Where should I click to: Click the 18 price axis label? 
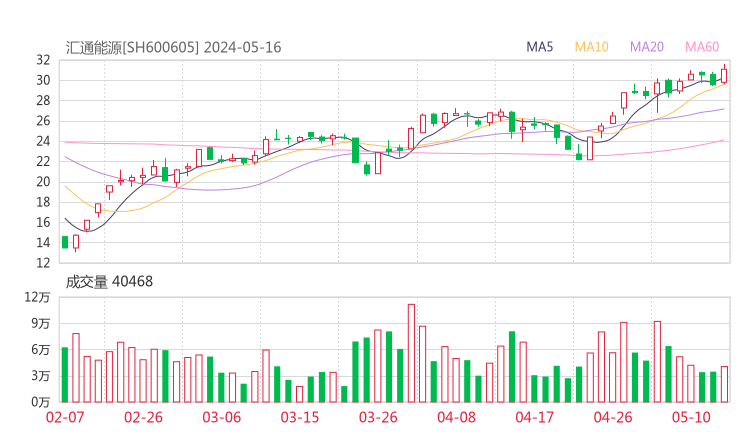click(43, 202)
